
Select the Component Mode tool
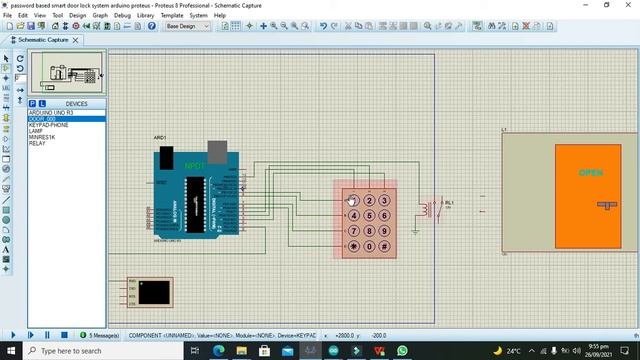[6, 68]
